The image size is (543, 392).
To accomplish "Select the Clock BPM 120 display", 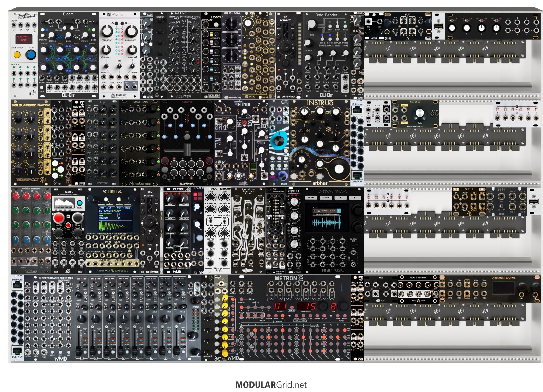I will (24, 39).
